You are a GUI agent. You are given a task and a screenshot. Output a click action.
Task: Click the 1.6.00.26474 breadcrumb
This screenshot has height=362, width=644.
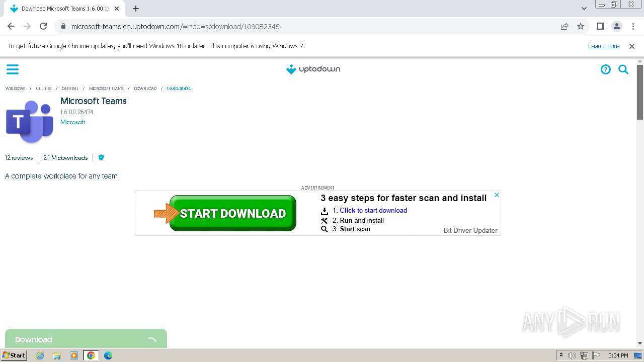tap(179, 88)
